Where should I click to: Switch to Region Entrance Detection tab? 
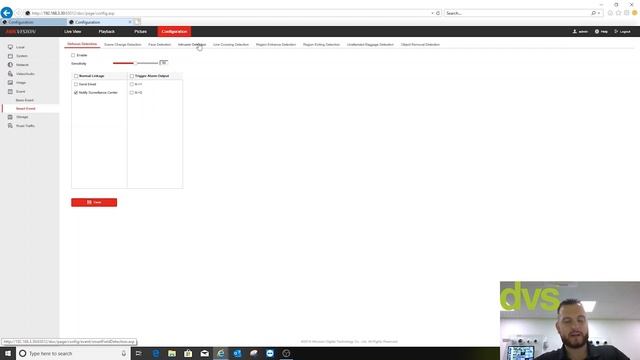click(276, 44)
